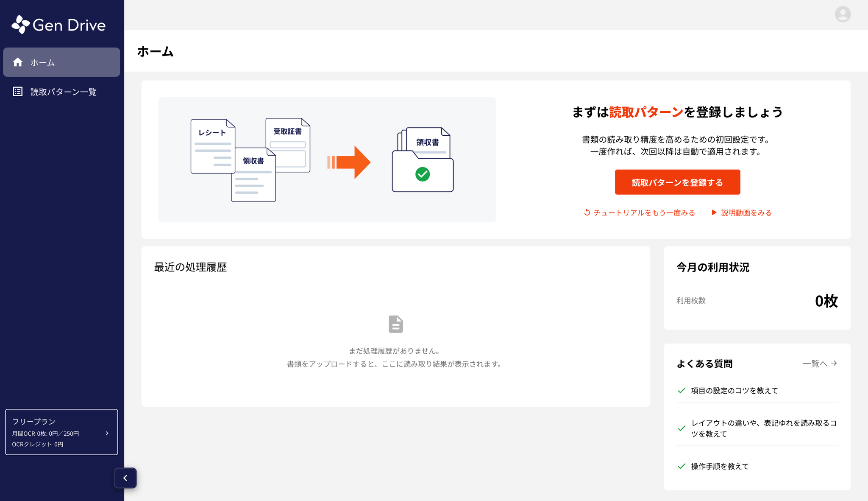Open the user profile avatar
This screenshot has height=501, width=868.
[x=843, y=14]
